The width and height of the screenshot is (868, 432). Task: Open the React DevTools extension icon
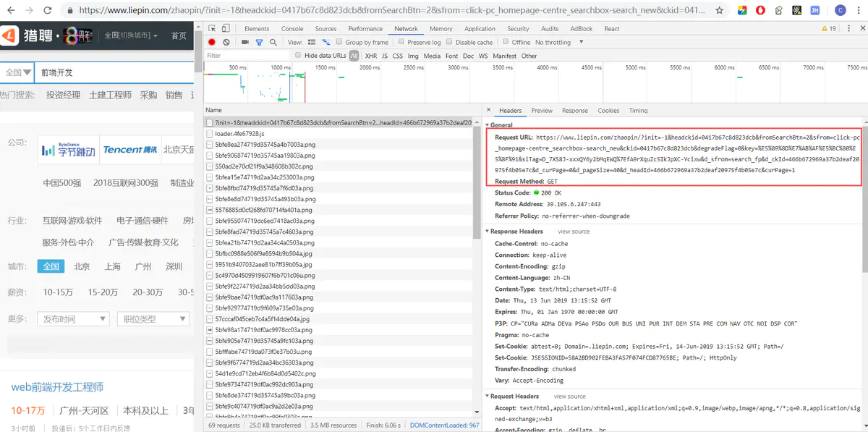tap(796, 11)
